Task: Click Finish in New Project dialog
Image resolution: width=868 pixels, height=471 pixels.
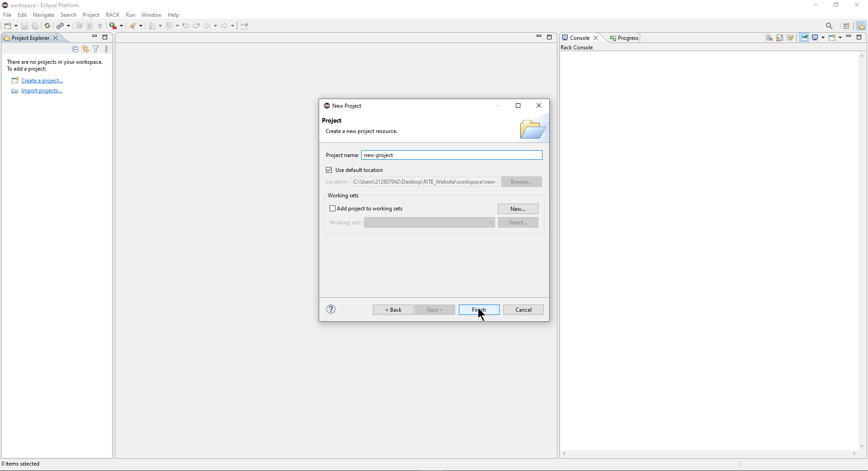Action: [x=479, y=310]
